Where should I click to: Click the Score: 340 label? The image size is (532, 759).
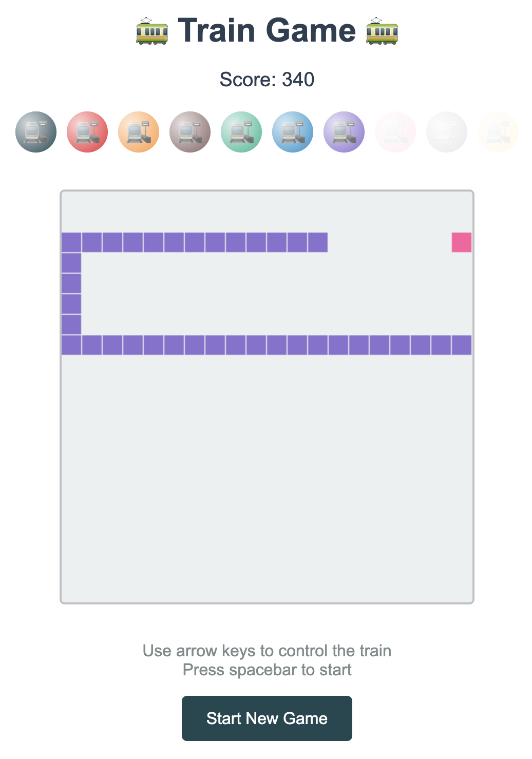[x=267, y=80]
